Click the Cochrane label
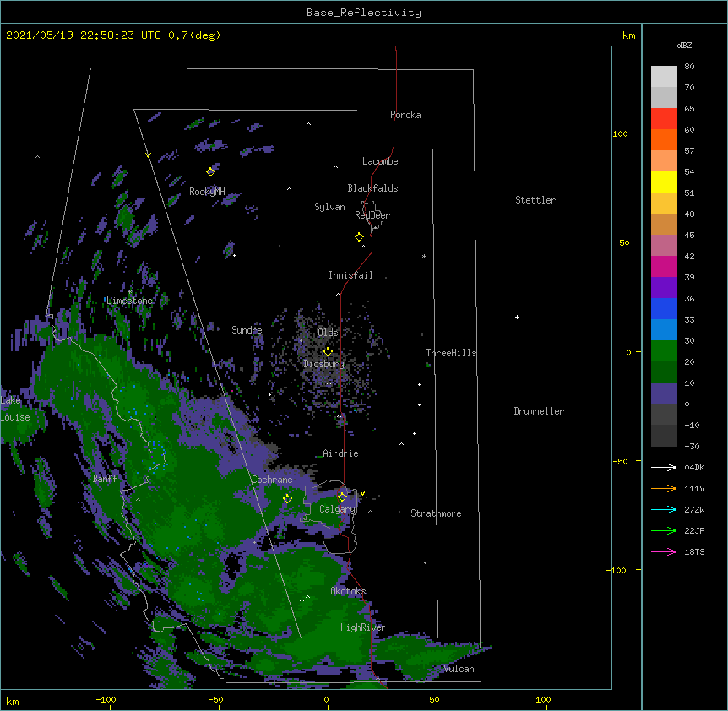 (272, 480)
